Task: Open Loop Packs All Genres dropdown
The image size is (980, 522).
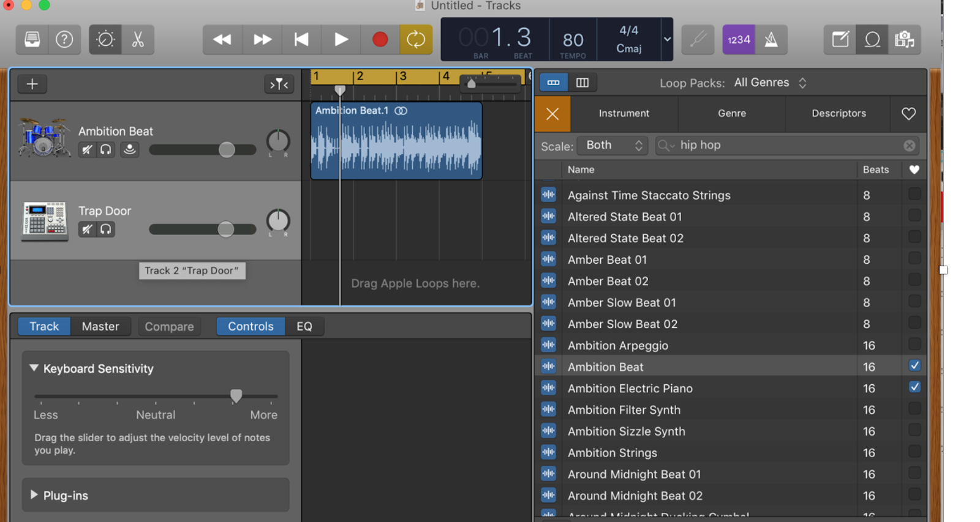Action: (x=770, y=83)
